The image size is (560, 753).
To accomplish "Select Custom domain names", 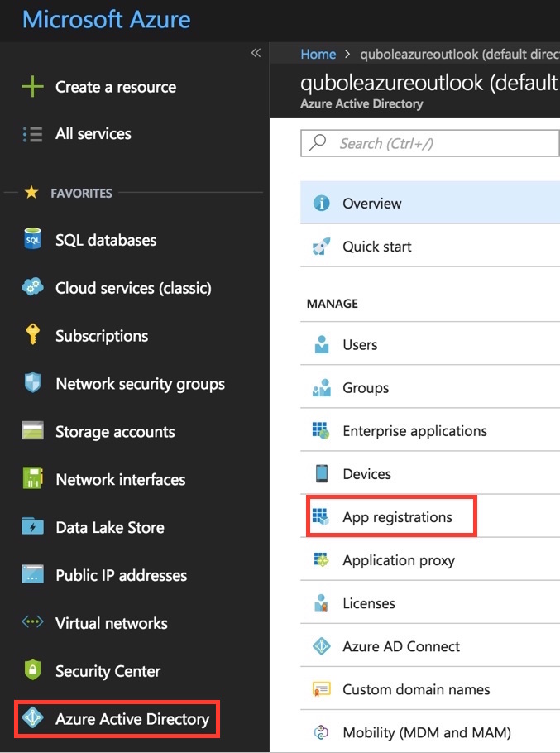I will pyautogui.click(x=430, y=689).
